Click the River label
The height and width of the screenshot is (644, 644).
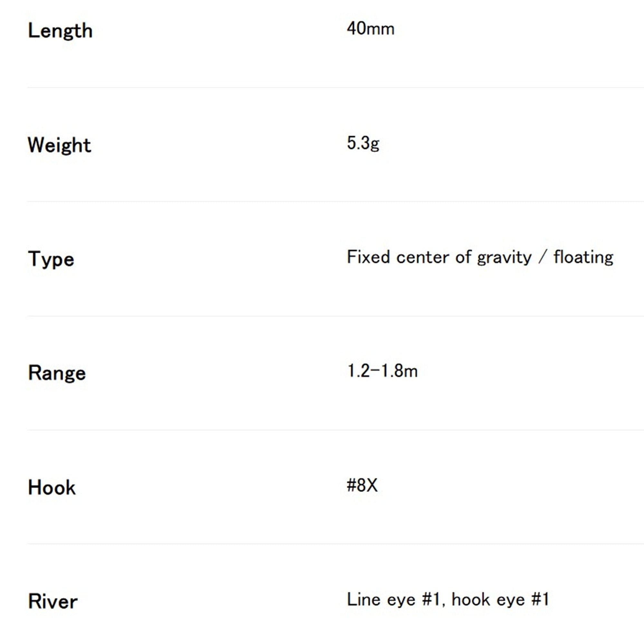point(53,602)
